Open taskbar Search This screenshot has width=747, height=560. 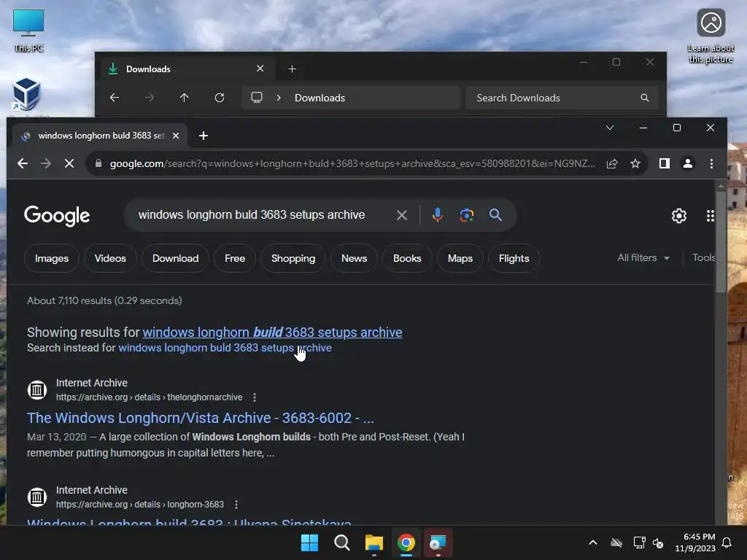(x=341, y=542)
